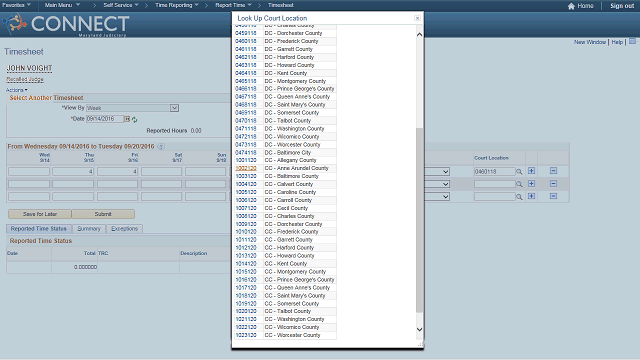The image size is (640, 360).
Task: Click the lookup dialog scroll down arrow
Action: (419, 329)
